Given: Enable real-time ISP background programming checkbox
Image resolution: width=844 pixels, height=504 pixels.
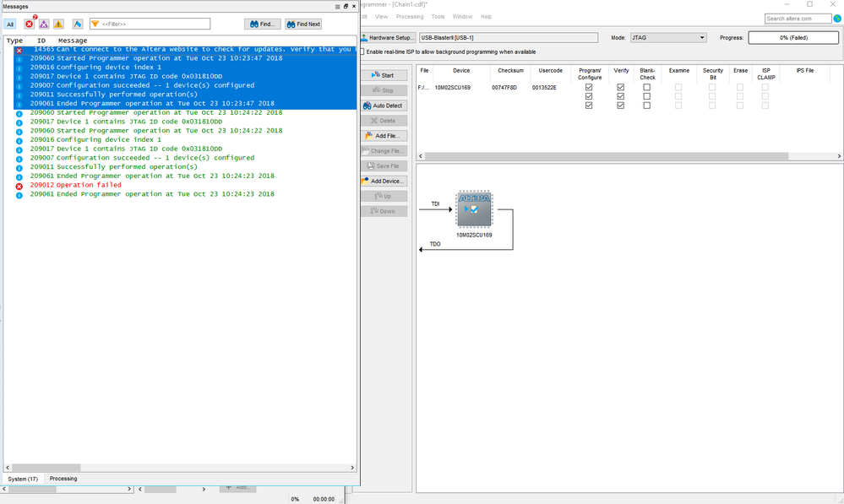Looking at the screenshot, I should (363, 51).
